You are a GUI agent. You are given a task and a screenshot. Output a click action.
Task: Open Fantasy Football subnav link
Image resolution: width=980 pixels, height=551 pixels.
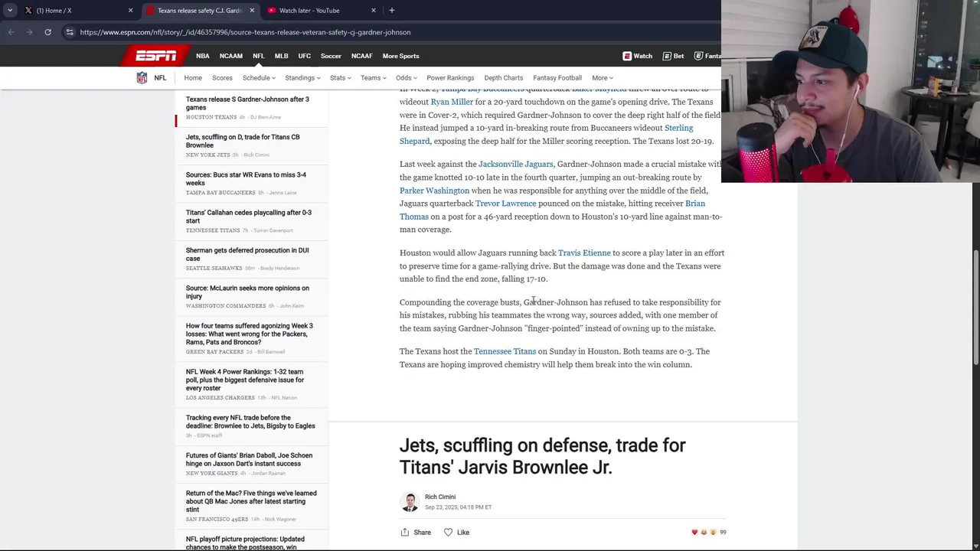coord(557,78)
